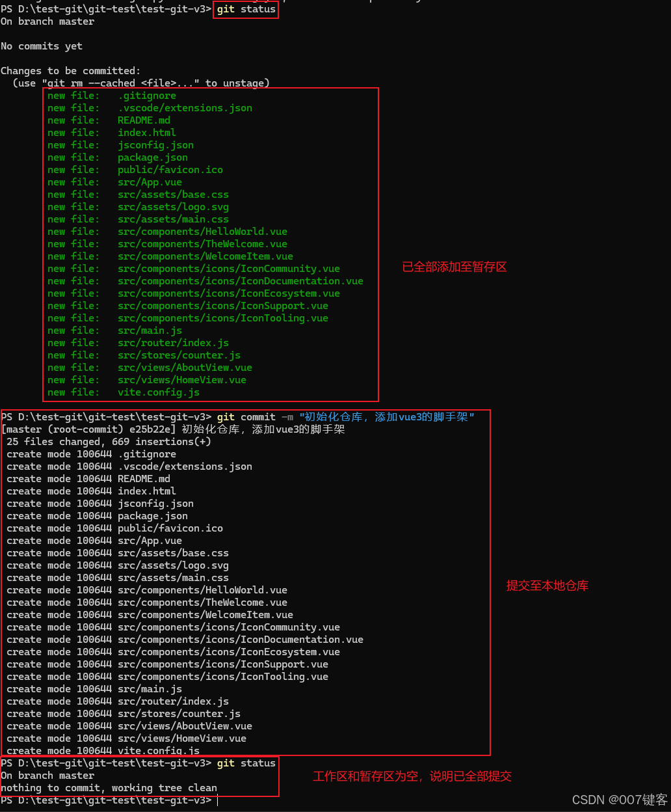The image size is (671, 812).
Task: Select the "new file: src/stores/counter.js" row
Action: pos(144,355)
